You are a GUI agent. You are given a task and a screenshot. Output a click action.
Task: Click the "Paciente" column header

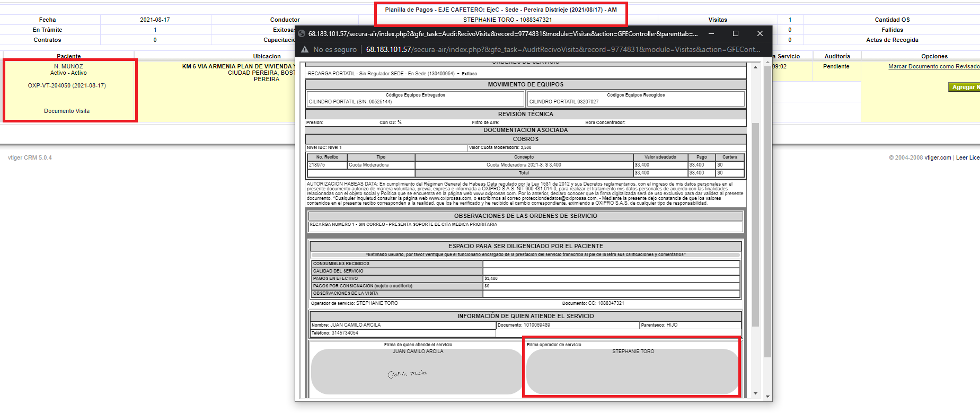tap(69, 56)
